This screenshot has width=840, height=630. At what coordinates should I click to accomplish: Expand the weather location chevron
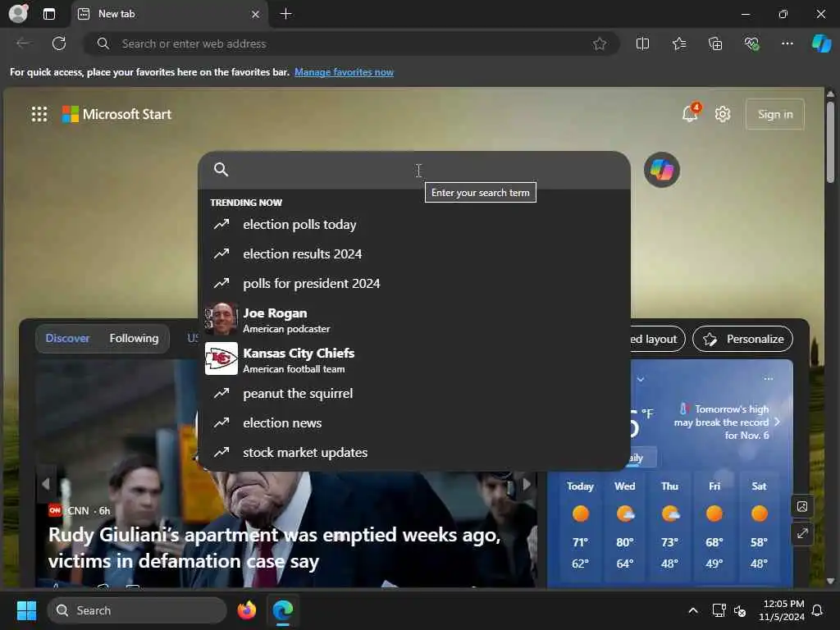(x=640, y=379)
